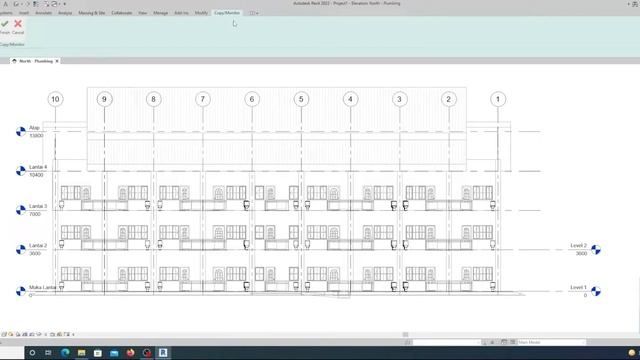Click the 7000 elevation value
This screenshot has height=360, width=640.
click(x=35, y=214)
